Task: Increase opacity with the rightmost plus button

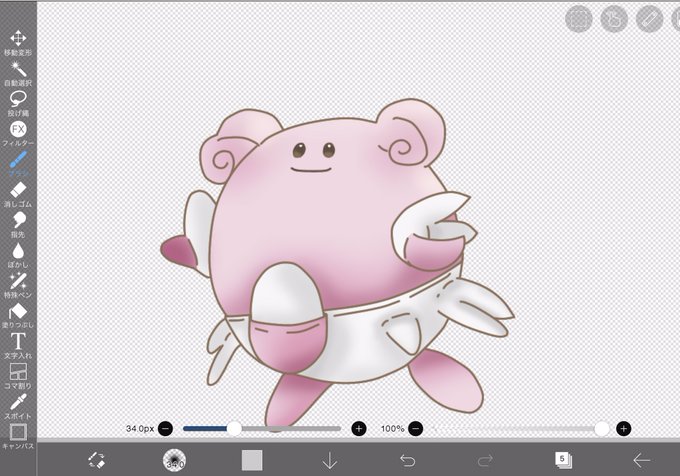Action: coord(624,429)
